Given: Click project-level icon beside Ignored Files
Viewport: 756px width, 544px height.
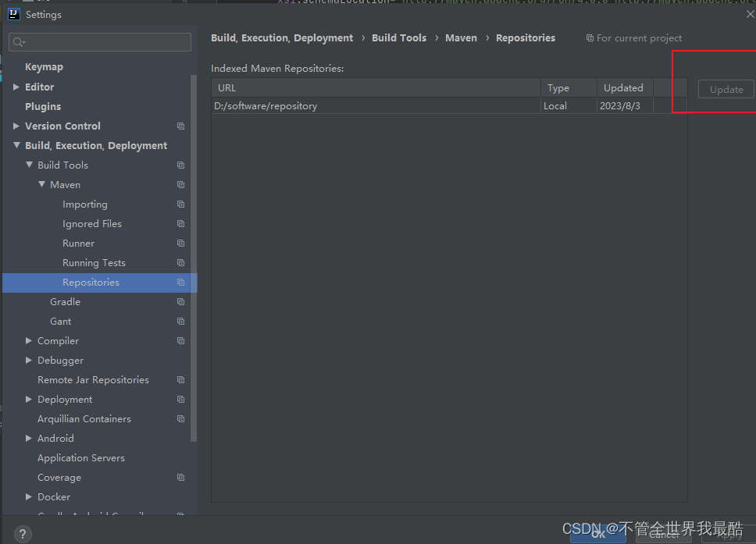Looking at the screenshot, I should (x=181, y=223).
